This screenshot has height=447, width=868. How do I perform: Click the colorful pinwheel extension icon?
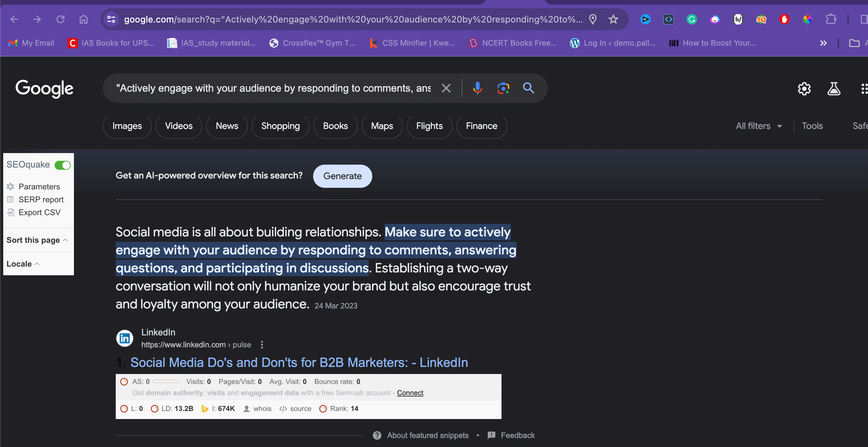pos(807,19)
